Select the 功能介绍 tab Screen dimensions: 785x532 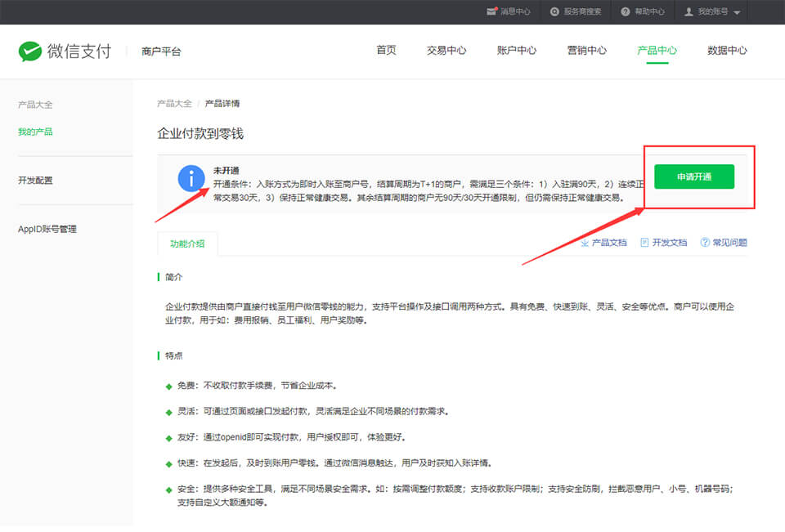click(x=187, y=244)
